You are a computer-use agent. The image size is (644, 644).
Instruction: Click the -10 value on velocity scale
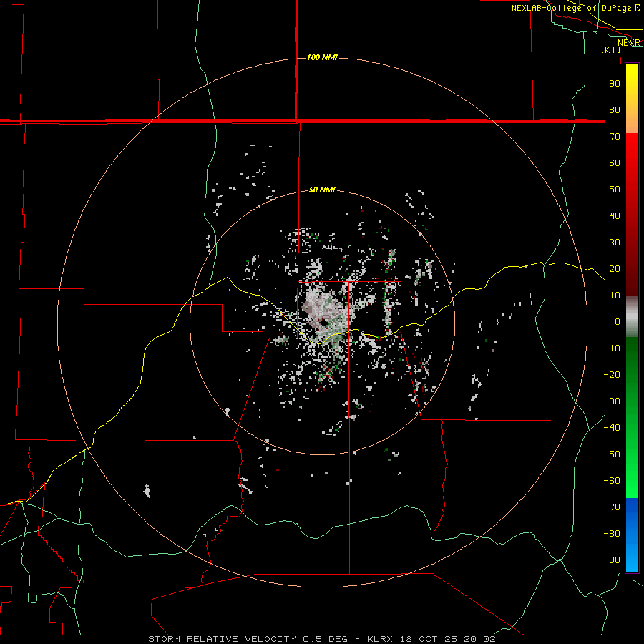coord(612,348)
